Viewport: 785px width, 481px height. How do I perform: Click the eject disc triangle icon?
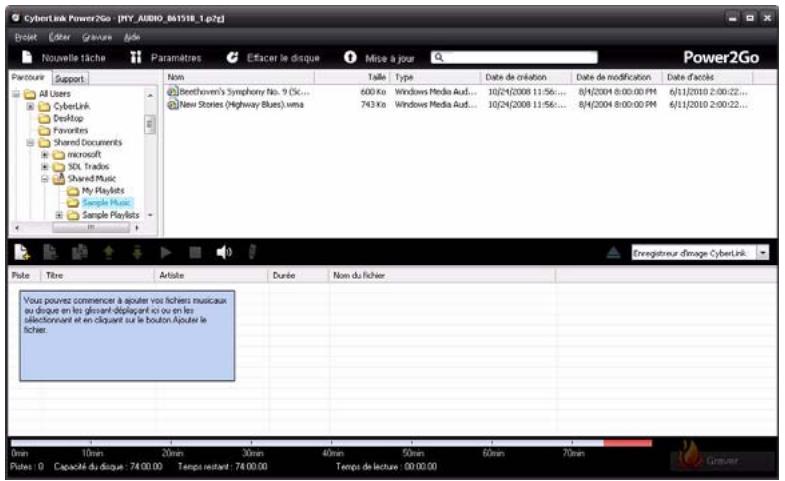pos(613,252)
